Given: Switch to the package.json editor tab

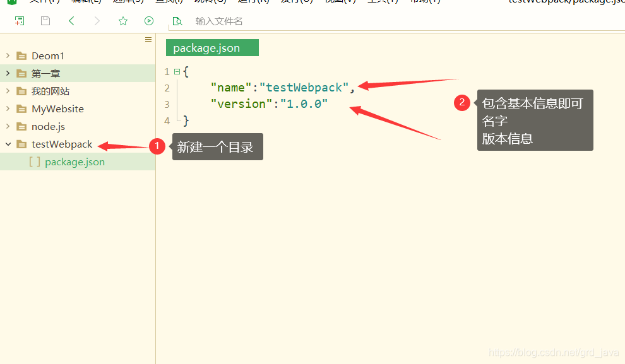Looking at the screenshot, I should tap(212, 48).
